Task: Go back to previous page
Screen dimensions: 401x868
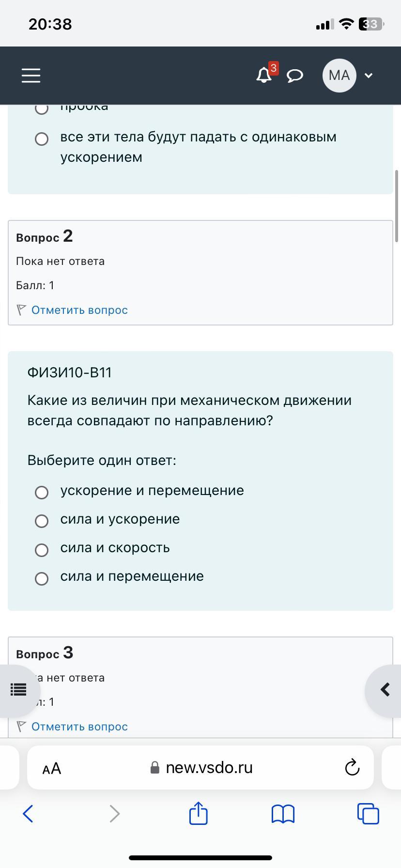Action: point(28,814)
